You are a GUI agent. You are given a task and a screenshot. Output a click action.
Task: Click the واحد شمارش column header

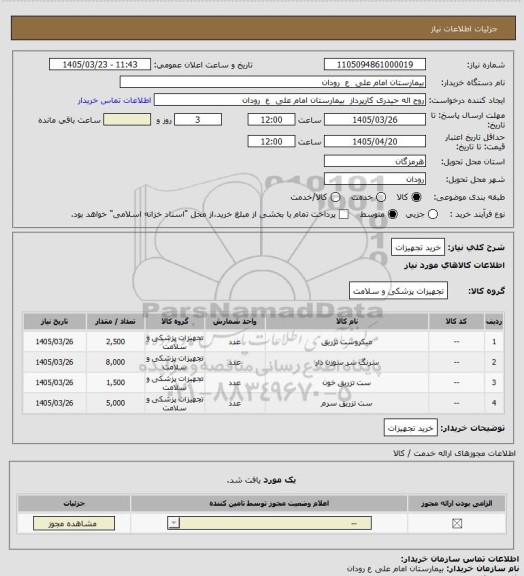[234, 321]
